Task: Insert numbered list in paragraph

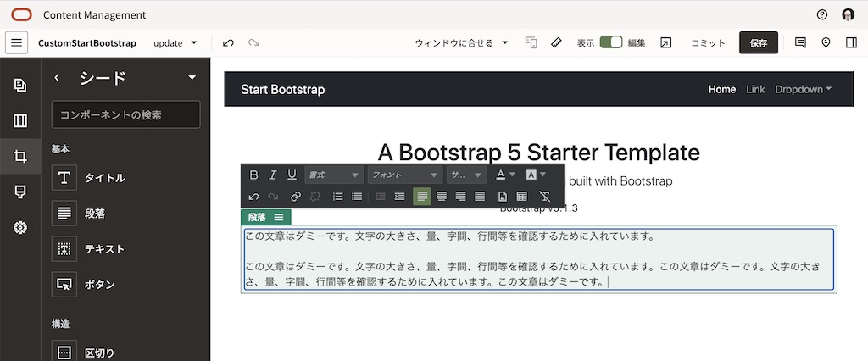Action: pos(337,197)
